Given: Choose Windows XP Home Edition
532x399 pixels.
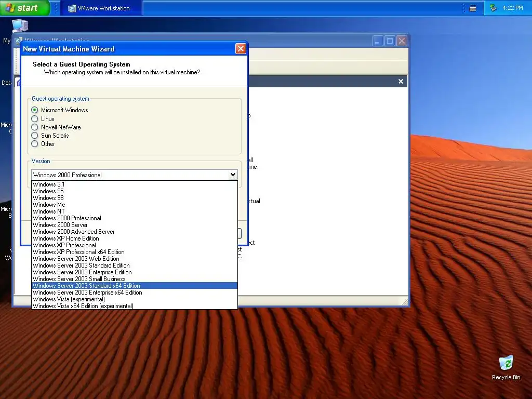Looking at the screenshot, I should coord(135,238).
